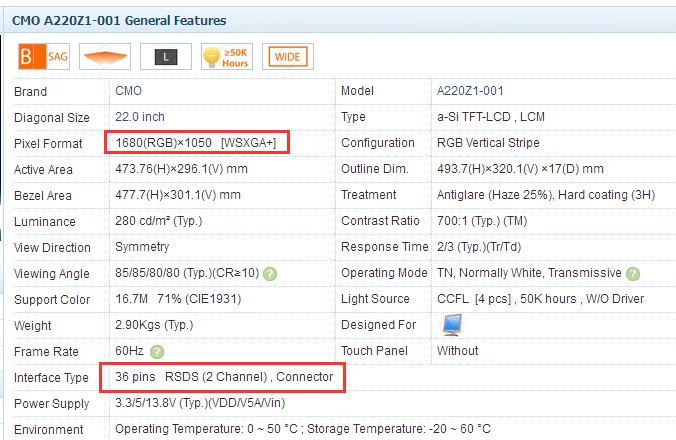Select the CMO A220Z1-001 General Features heading

pyautogui.click(x=119, y=20)
